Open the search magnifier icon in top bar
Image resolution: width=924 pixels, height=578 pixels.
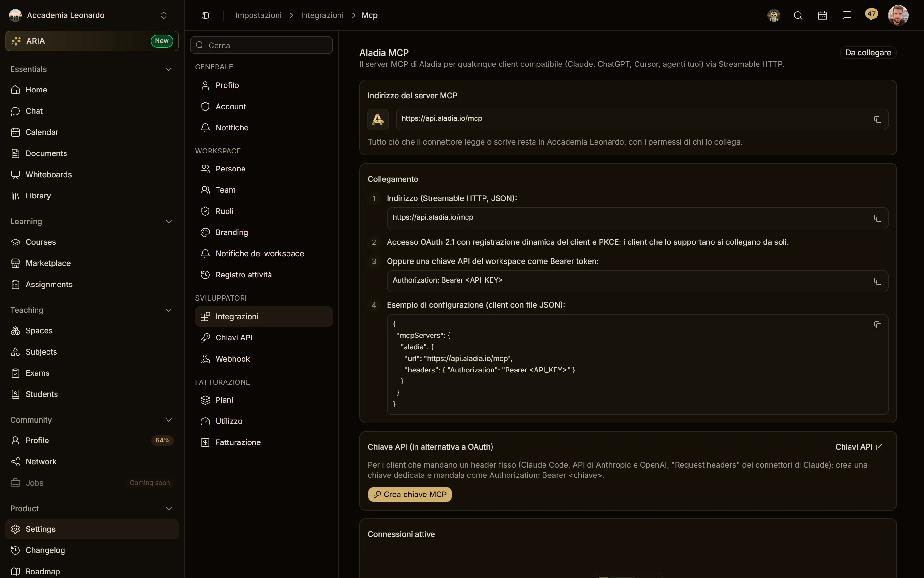point(798,15)
